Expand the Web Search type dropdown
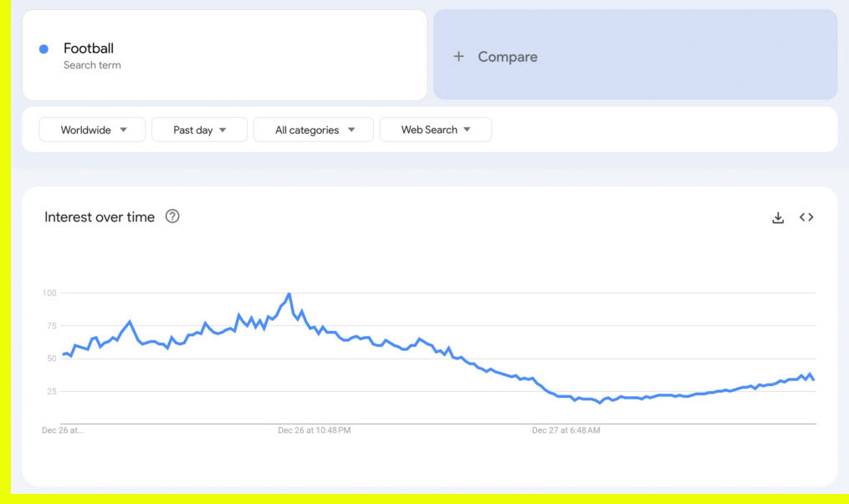This screenshot has width=849, height=504. pyautogui.click(x=435, y=130)
